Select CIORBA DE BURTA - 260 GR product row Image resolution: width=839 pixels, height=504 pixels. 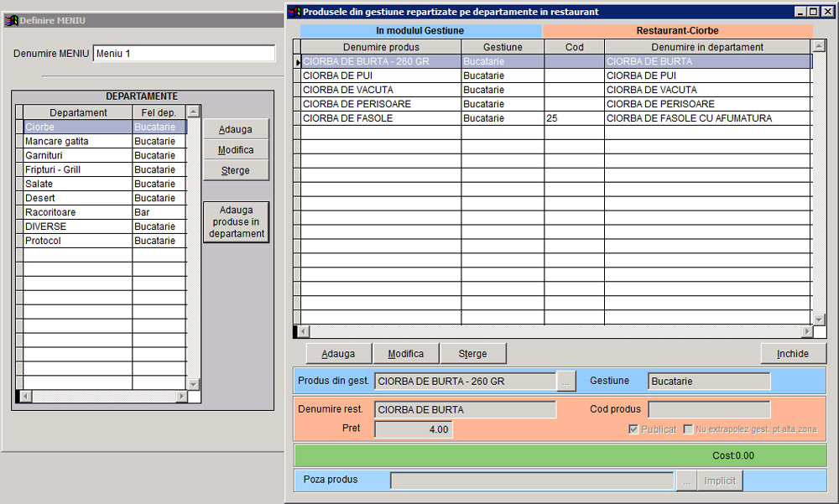pos(556,61)
